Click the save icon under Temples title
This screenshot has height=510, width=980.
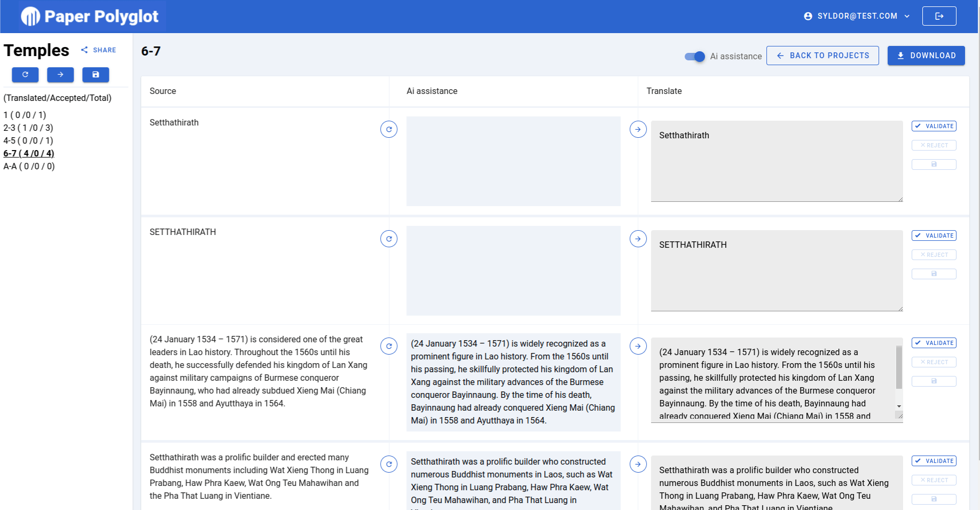point(96,75)
